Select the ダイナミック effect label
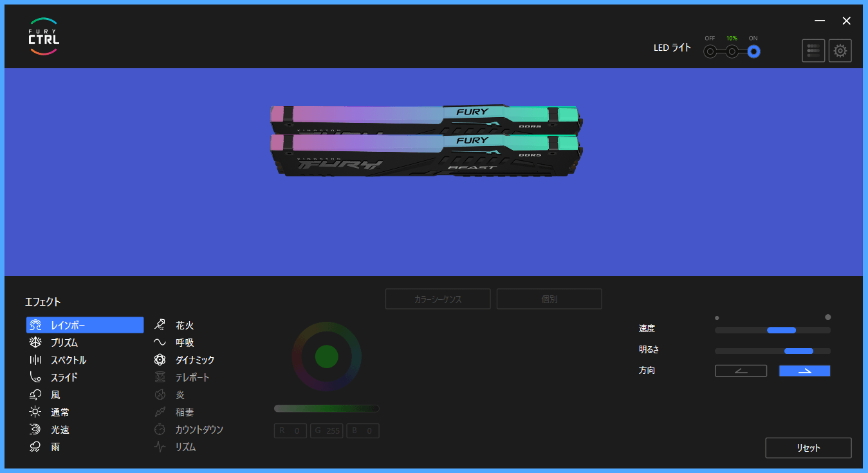 195,360
